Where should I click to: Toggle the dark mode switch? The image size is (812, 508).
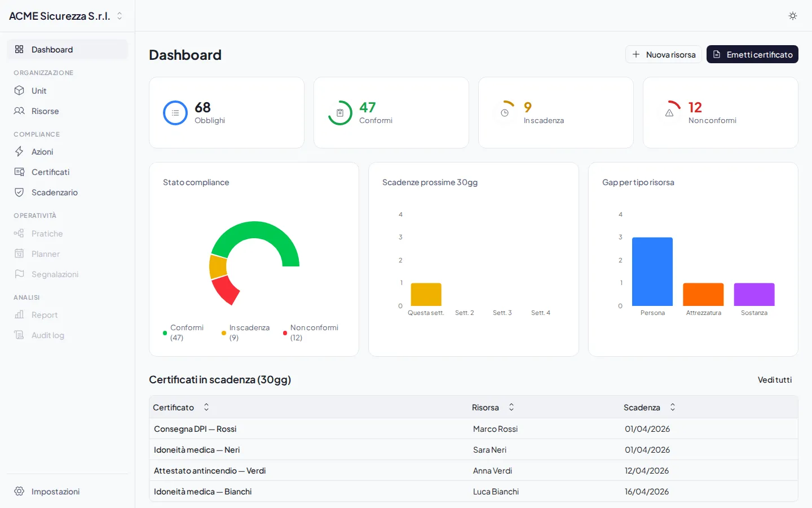point(793,16)
